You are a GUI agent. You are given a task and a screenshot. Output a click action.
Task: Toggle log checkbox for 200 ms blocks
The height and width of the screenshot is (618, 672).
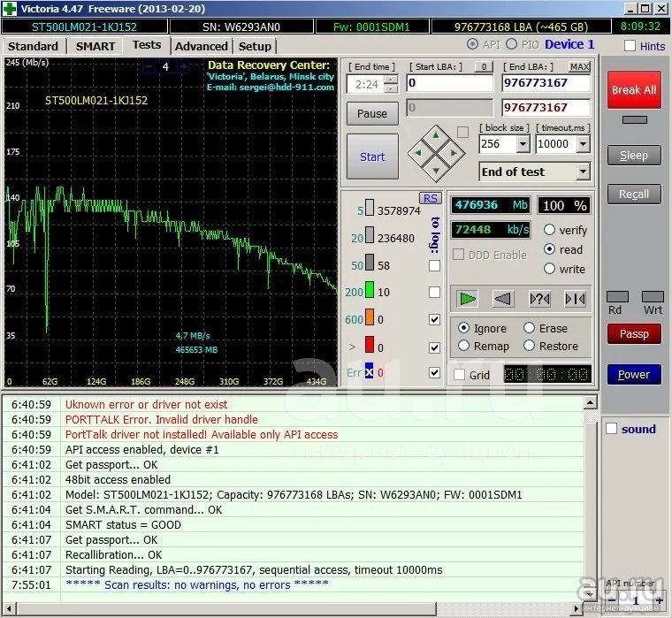[434, 293]
